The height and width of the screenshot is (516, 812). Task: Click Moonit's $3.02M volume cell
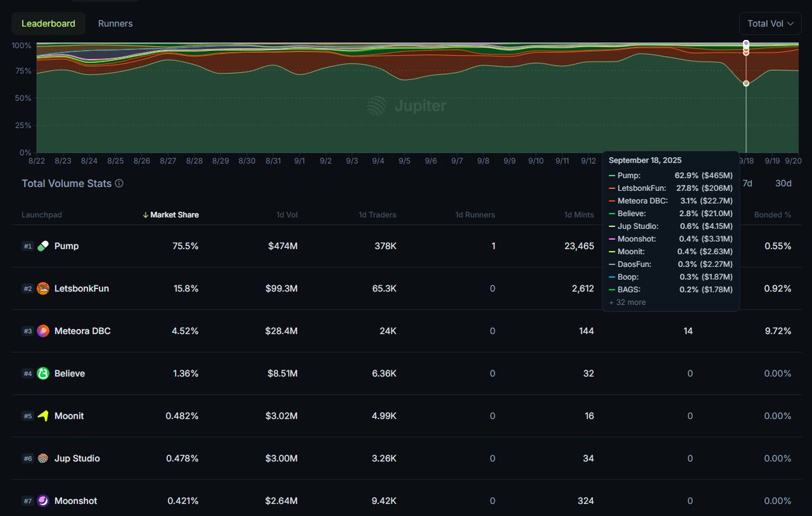(280, 416)
